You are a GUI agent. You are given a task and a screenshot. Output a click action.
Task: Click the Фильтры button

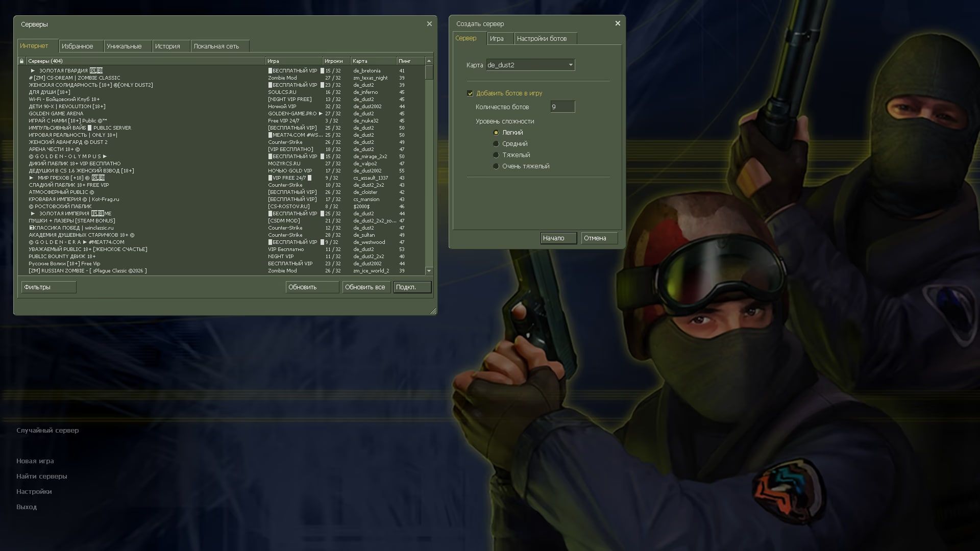(x=48, y=287)
